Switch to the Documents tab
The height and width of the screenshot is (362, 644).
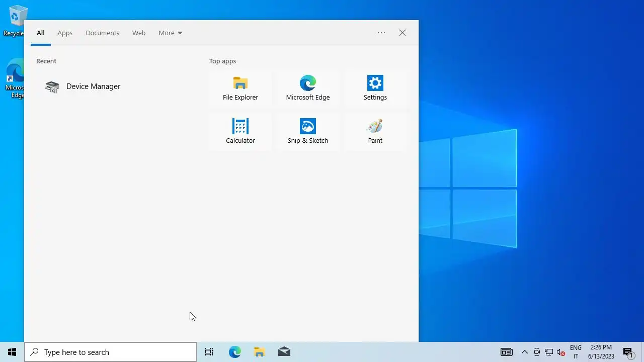coord(102,33)
